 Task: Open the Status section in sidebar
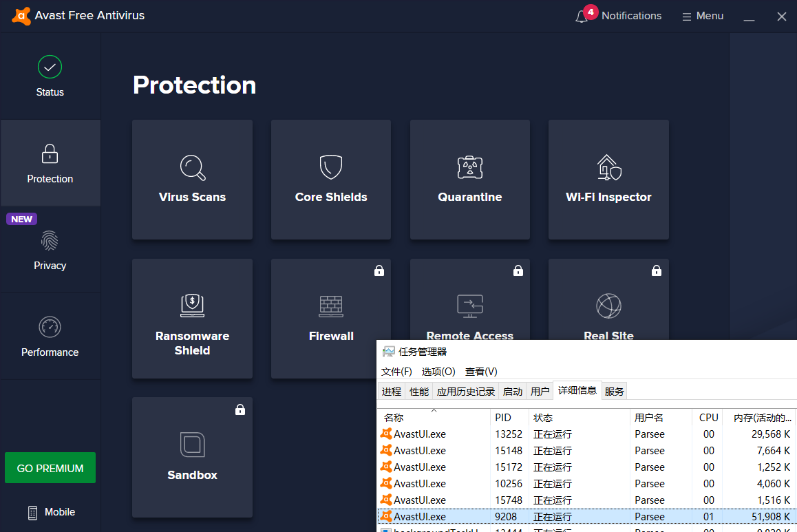[50, 76]
